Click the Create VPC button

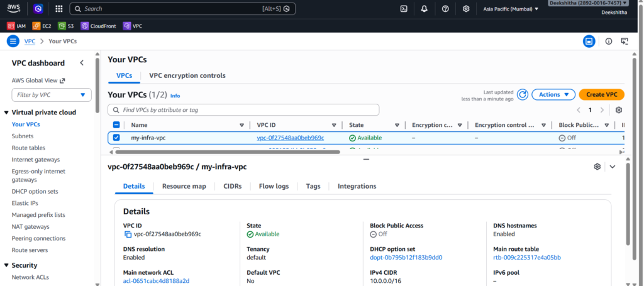click(601, 95)
